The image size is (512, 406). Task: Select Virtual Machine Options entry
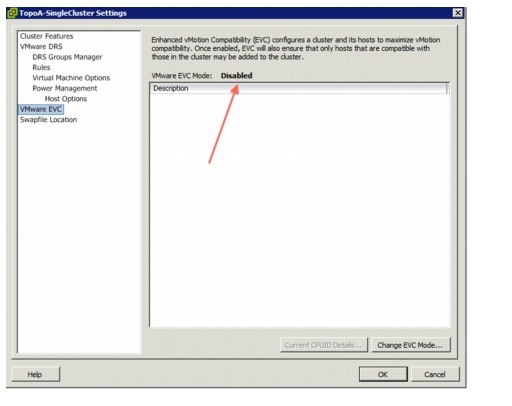pyautogui.click(x=71, y=78)
